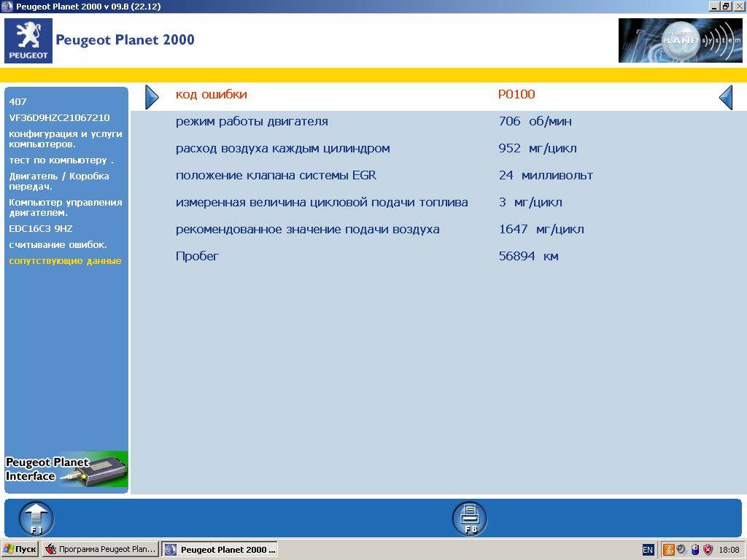The image size is (747, 560).
Task: Click the тест по компьютеру sidebar entry
Action: coord(61,160)
